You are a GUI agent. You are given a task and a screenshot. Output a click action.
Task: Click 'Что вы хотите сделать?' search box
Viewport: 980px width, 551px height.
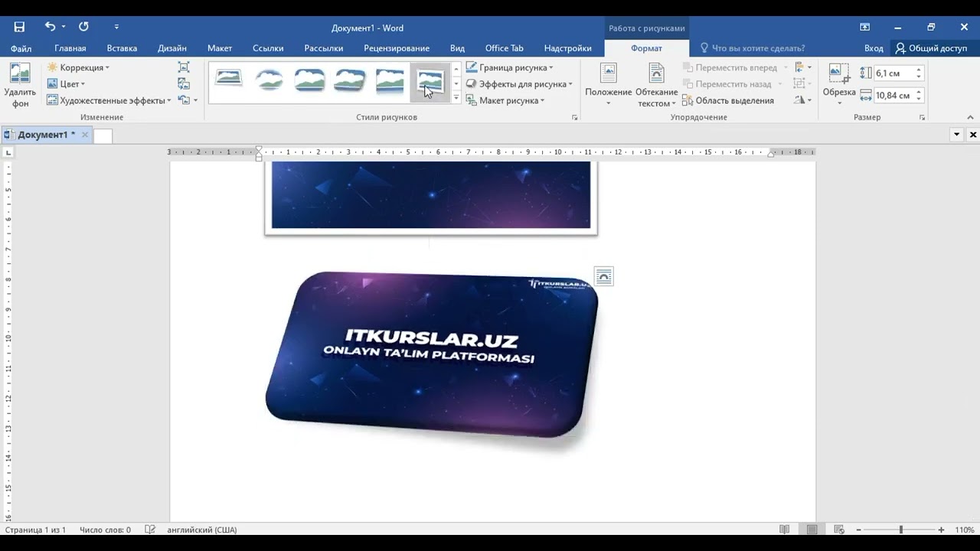point(753,48)
